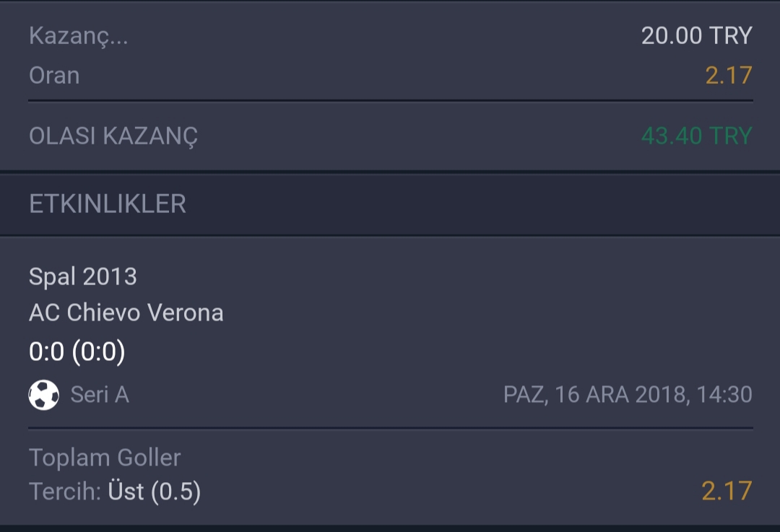Open the Seri A league link
Image resolution: width=780 pixels, height=532 pixels.
[x=100, y=395]
